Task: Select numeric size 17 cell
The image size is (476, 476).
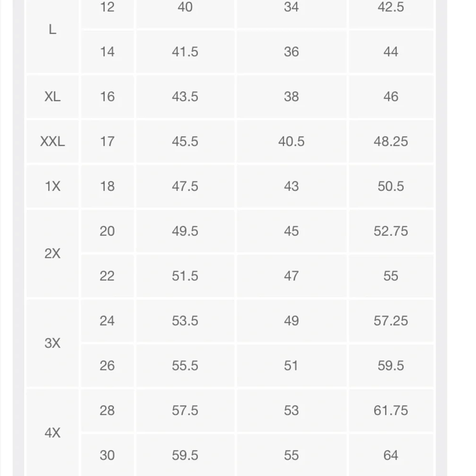Action: [x=107, y=141]
